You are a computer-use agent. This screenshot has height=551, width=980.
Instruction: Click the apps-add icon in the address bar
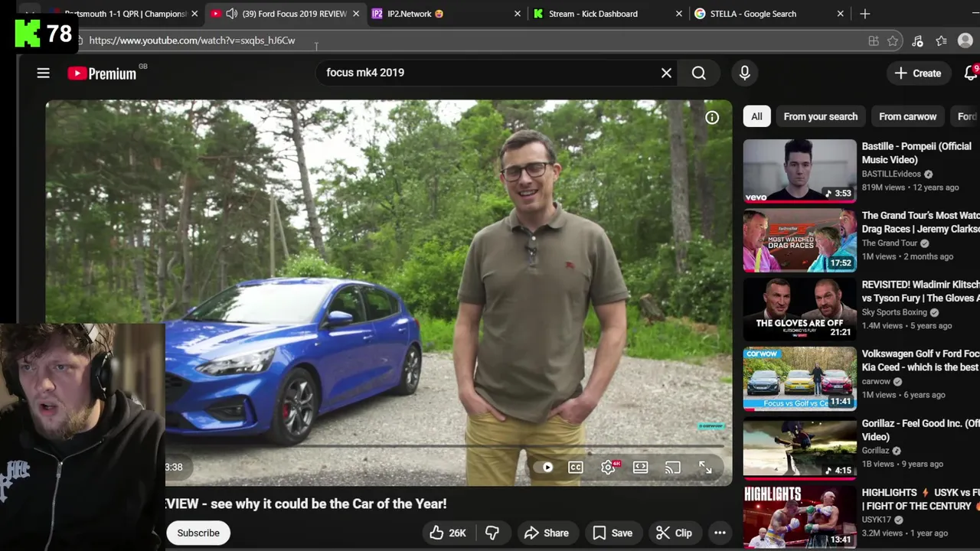[874, 41]
